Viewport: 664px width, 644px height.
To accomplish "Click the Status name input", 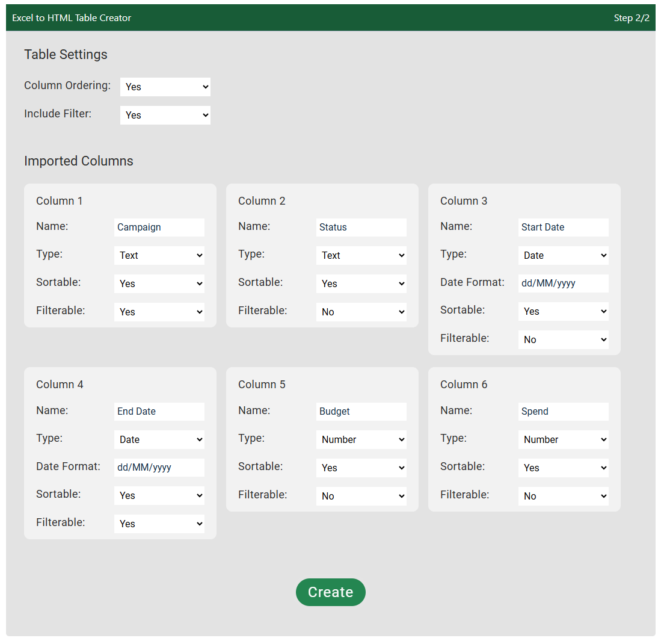I will pos(361,228).
